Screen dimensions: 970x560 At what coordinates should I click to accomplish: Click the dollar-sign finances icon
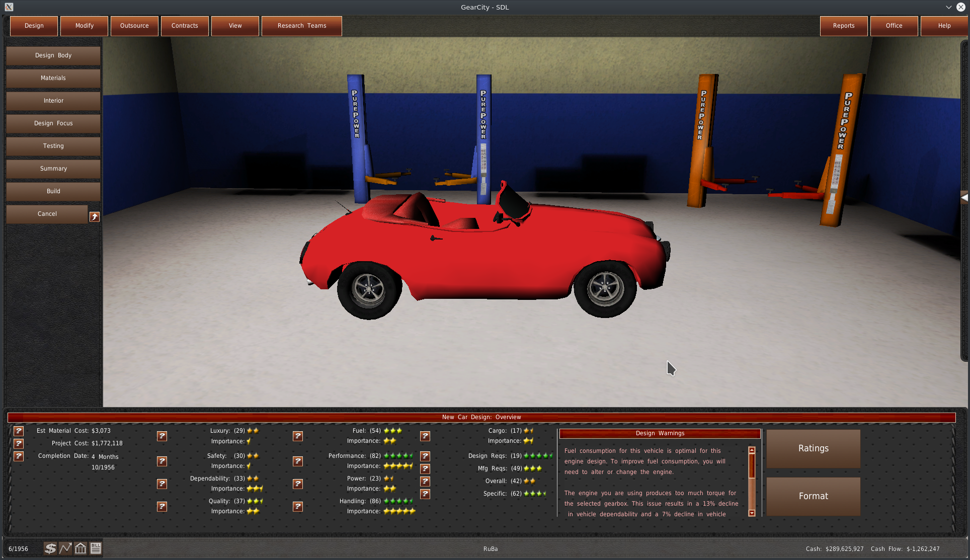pos(50,548)
